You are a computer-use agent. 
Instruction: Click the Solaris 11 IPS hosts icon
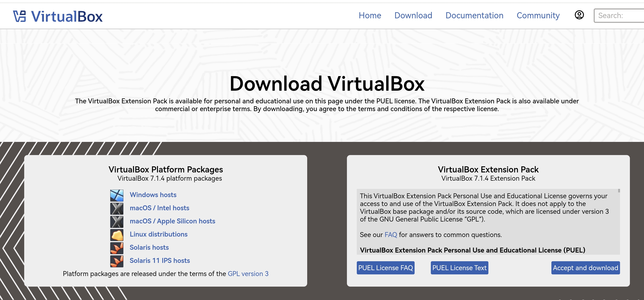pos(116,260)
